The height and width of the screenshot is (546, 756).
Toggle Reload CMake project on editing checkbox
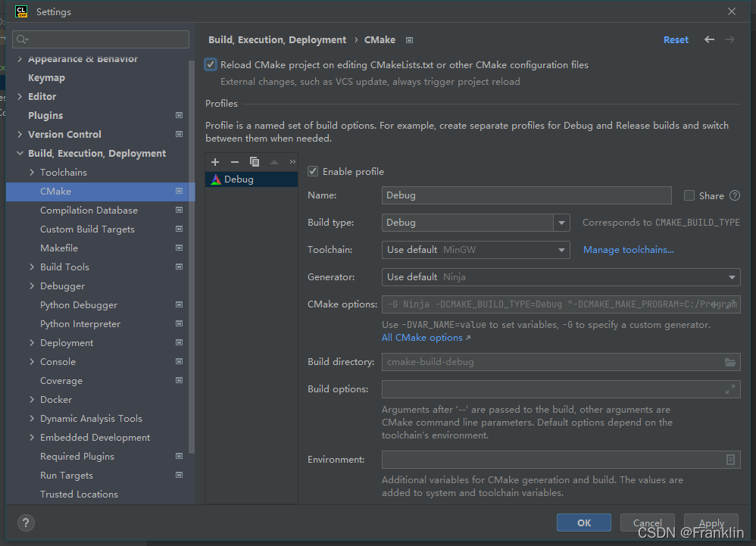click(211, 64)
